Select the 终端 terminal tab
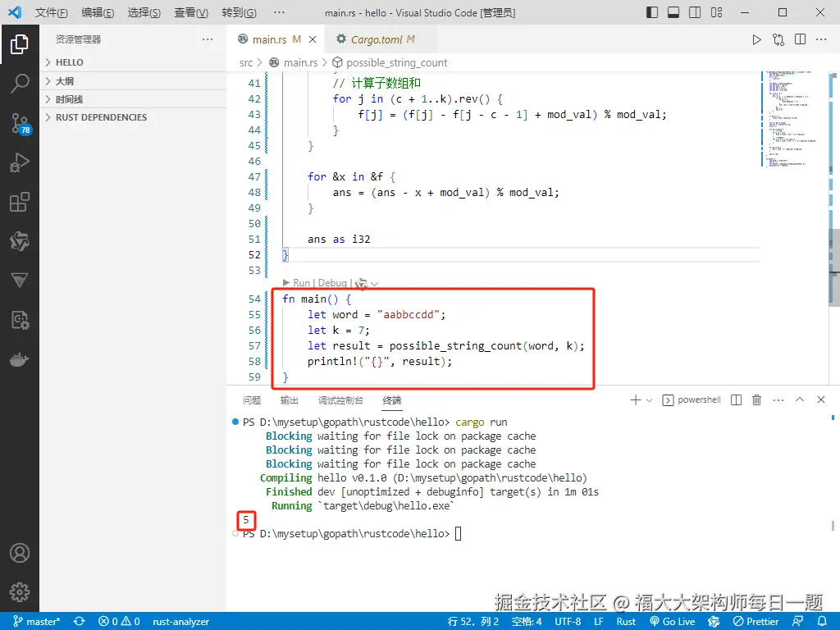Viewport: 840px width, 630px height. (x=392, y=400)
